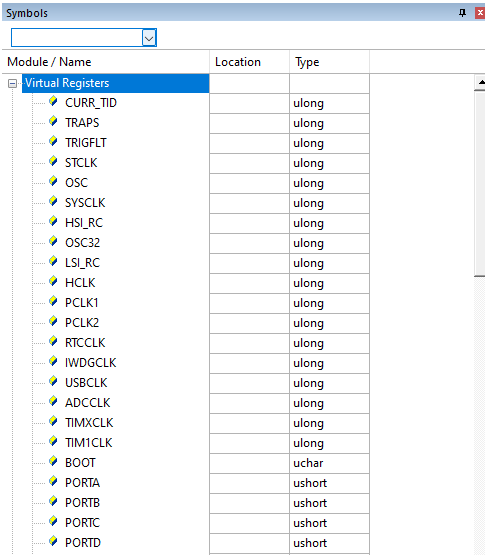Click the HSI_RC register icon

tap(53, 222)
